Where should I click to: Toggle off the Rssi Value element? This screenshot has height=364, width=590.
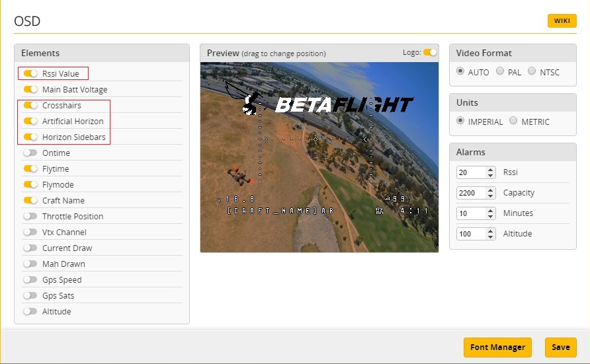click(30, 73)
